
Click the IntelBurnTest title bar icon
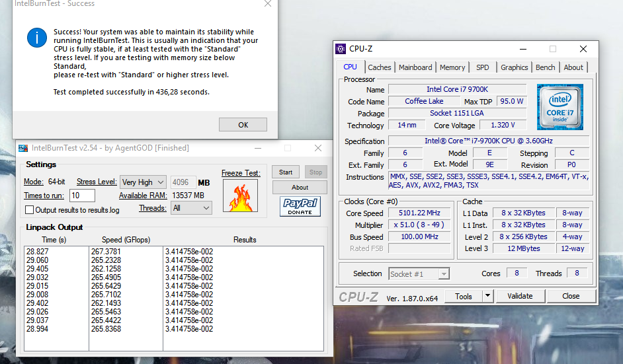click(x=23, y=148)
